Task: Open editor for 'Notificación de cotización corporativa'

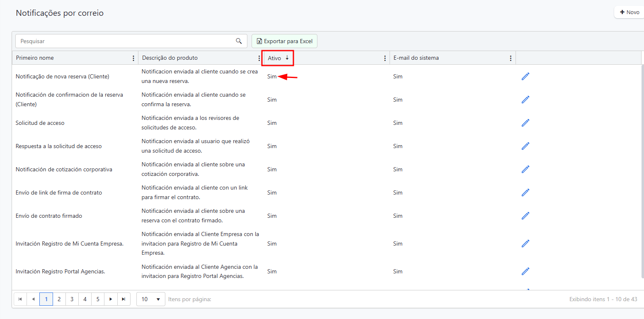Action: (x=525, y=169)
